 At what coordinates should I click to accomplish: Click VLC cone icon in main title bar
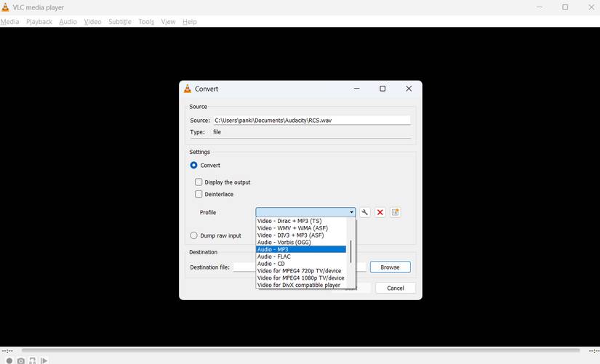[x=5, y=7]
